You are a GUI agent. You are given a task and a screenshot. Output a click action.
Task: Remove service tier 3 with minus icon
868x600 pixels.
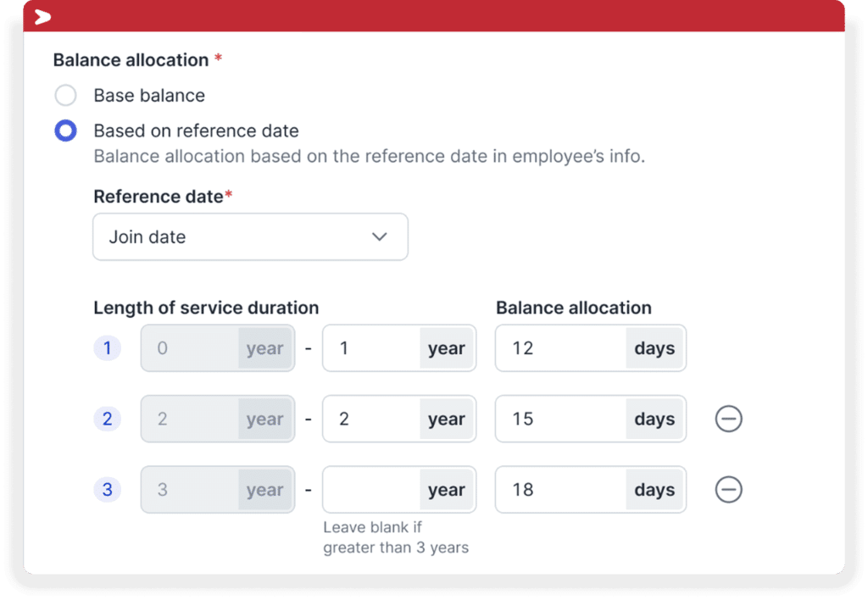728,489
